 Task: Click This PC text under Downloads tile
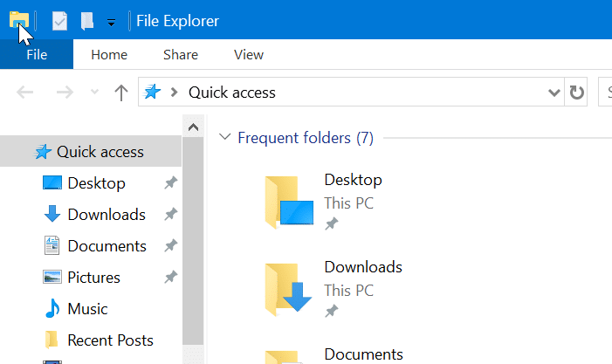point(349,291)
